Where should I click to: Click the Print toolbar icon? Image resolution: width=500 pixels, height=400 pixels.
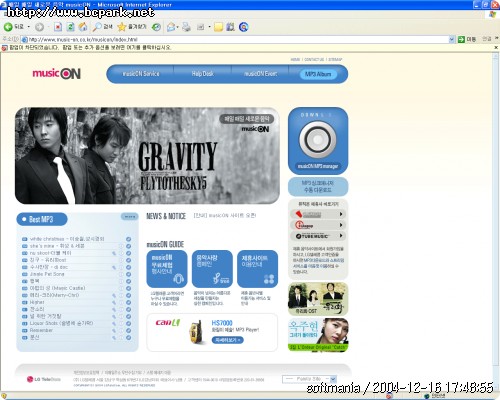[186, 27]
